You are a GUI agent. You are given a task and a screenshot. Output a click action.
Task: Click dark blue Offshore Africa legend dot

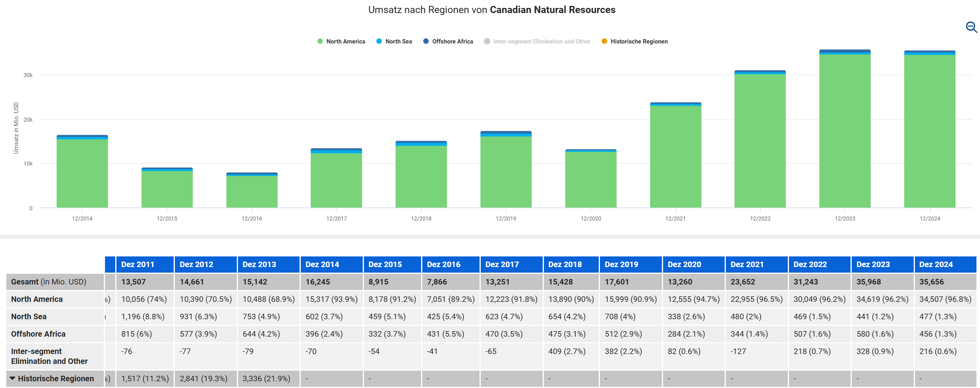point(426,41)
